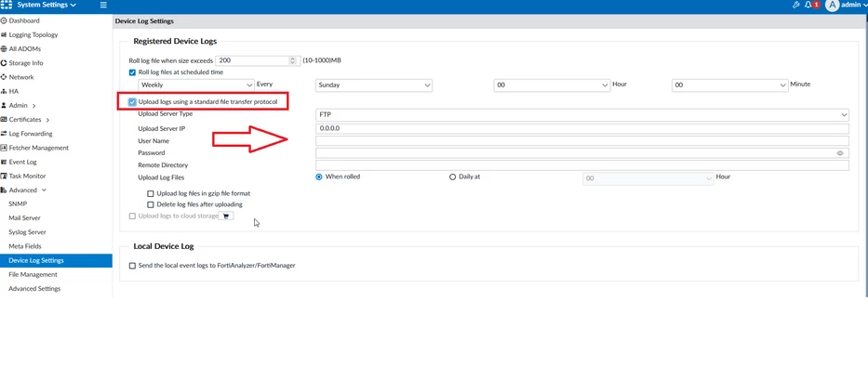Image resolution: width=868 pixels, height=367 pixels.
Task: Go to Storage Info link
Action: click(x=26, y=63)
